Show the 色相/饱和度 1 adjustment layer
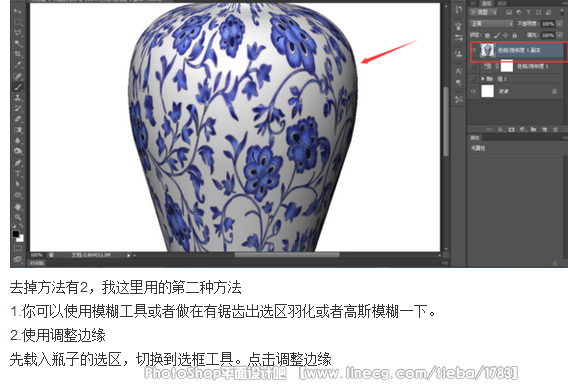Screen dimensions: 568x390 click(x=473, y=67)
